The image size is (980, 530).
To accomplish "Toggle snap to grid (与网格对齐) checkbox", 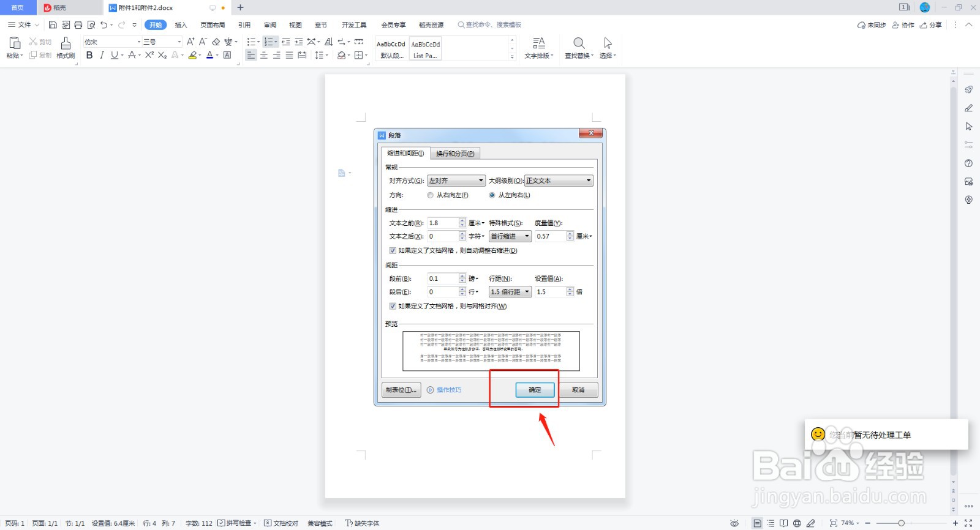I will (393, 306).
